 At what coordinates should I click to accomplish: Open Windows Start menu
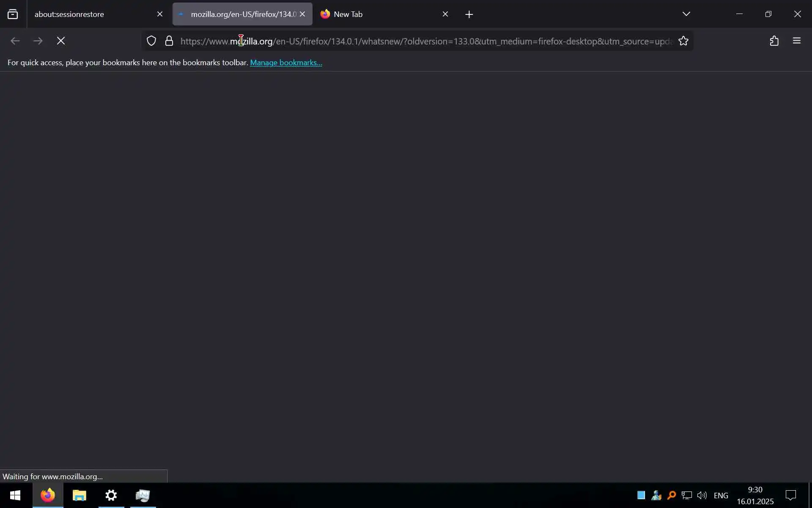coord(15,495)
